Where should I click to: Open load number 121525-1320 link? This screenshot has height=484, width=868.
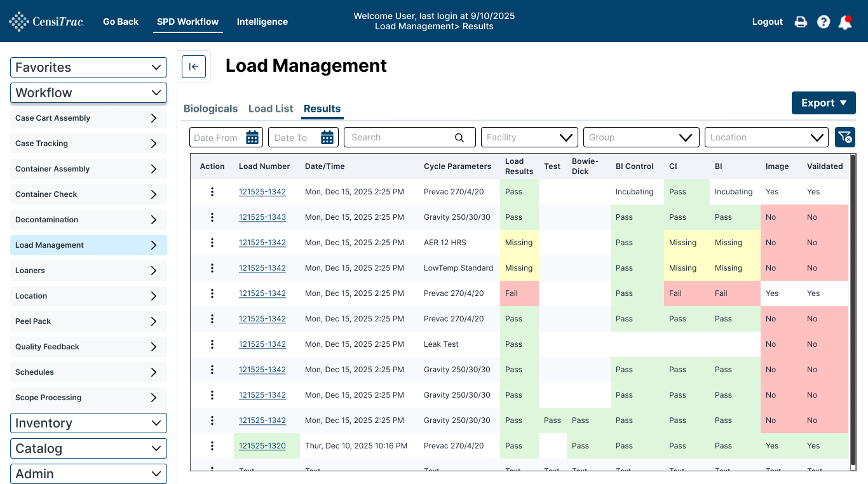point(262,446)
